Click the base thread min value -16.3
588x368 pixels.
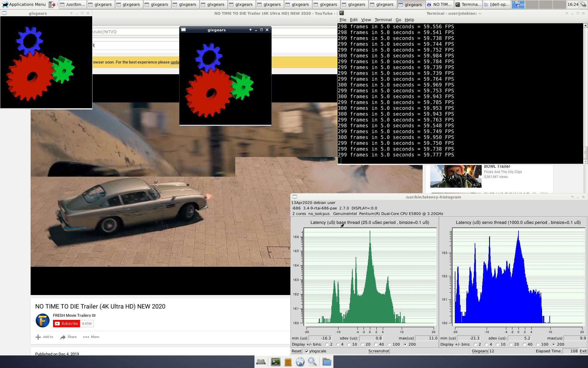coord(320,338)
